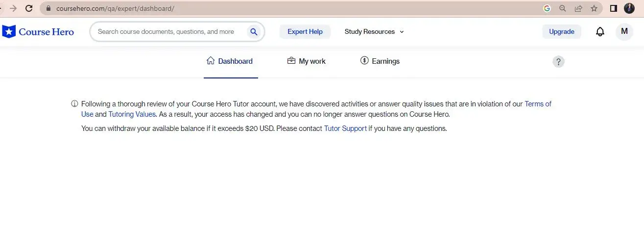Viewport: 644px width, 228px height.
Task: Switch to the Dashboard tab
Action: (x=230, y=61)
